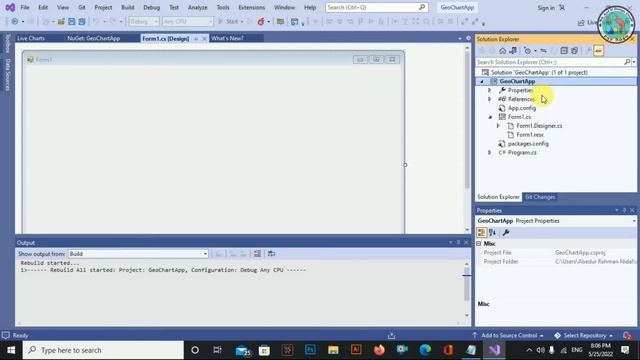Expand the Program.cs node
Screen dimensions: 640x360
tap(490, 153)
